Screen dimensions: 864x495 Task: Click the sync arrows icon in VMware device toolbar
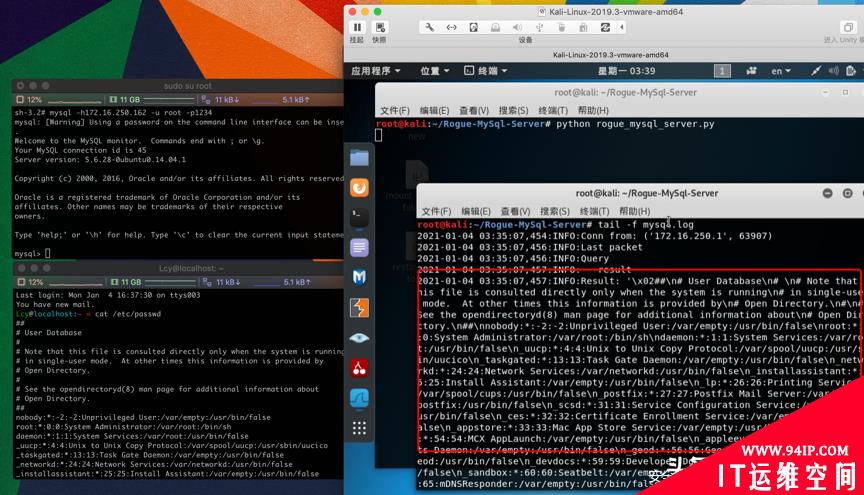tap(605, 27)
